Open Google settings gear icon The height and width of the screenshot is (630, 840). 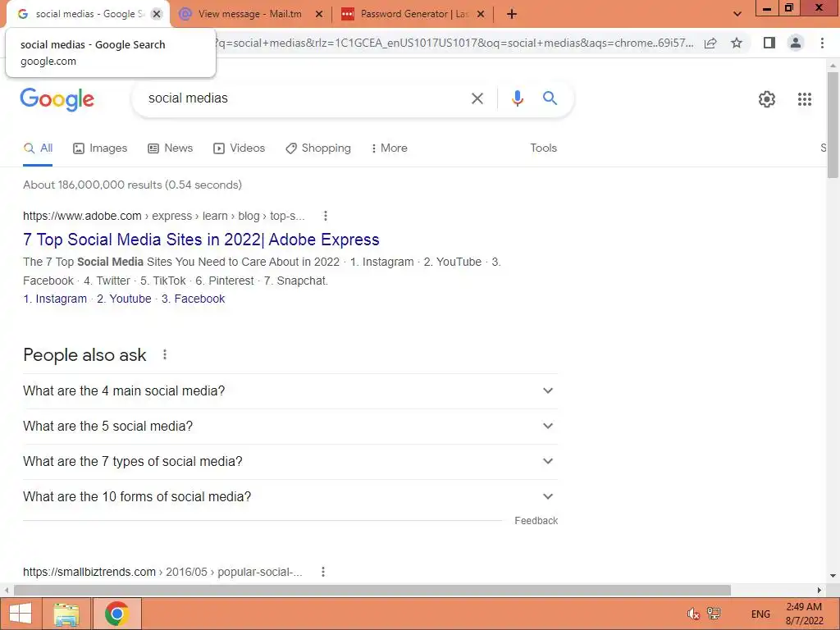(x=767, y=99)
